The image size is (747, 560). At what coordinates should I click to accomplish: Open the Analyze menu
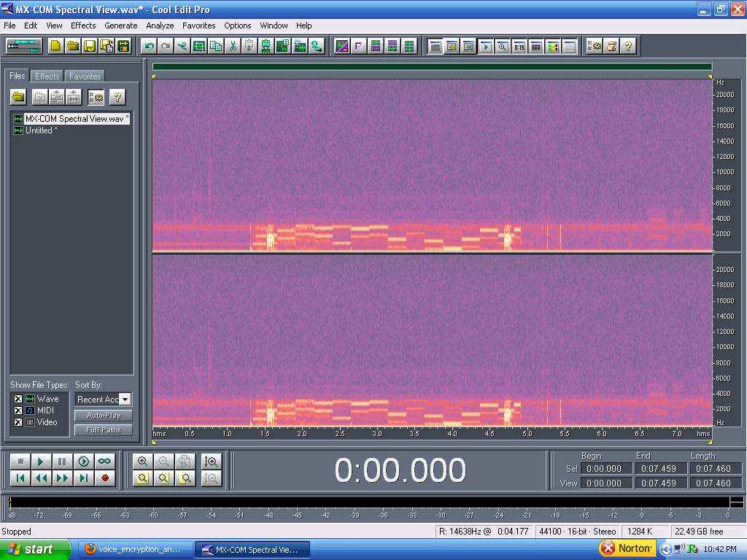(x=160, y=26)
